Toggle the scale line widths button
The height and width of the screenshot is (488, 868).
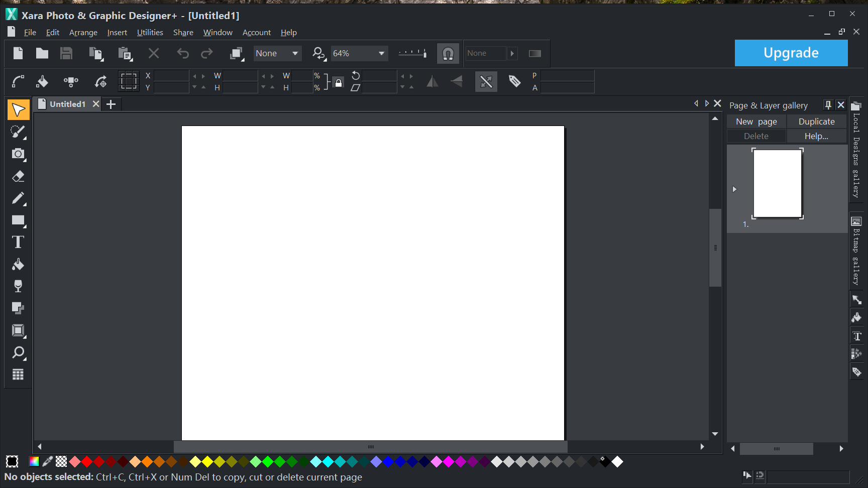486,81
